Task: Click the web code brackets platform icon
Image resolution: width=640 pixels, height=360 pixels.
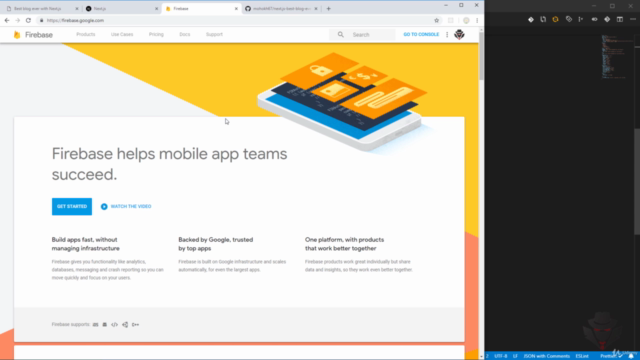Action: [114, 324]
